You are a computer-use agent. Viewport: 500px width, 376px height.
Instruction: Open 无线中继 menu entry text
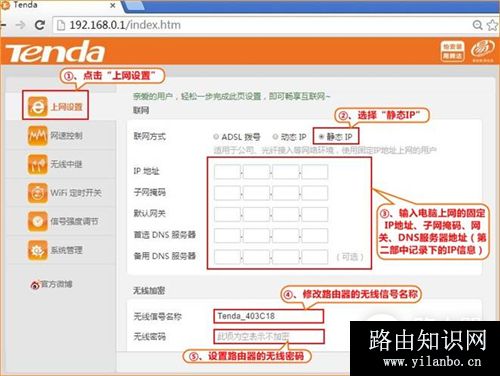pos(66,164)
